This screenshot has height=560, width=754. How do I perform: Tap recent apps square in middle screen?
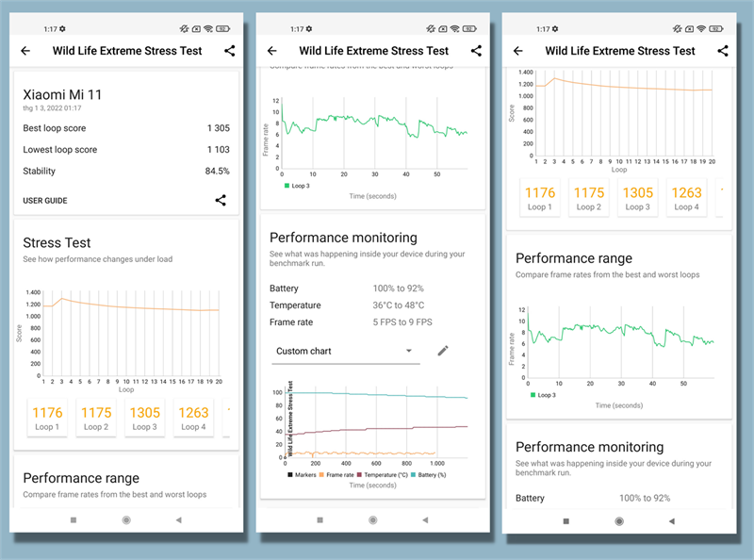pyautogui.click(x=320, y=520)
